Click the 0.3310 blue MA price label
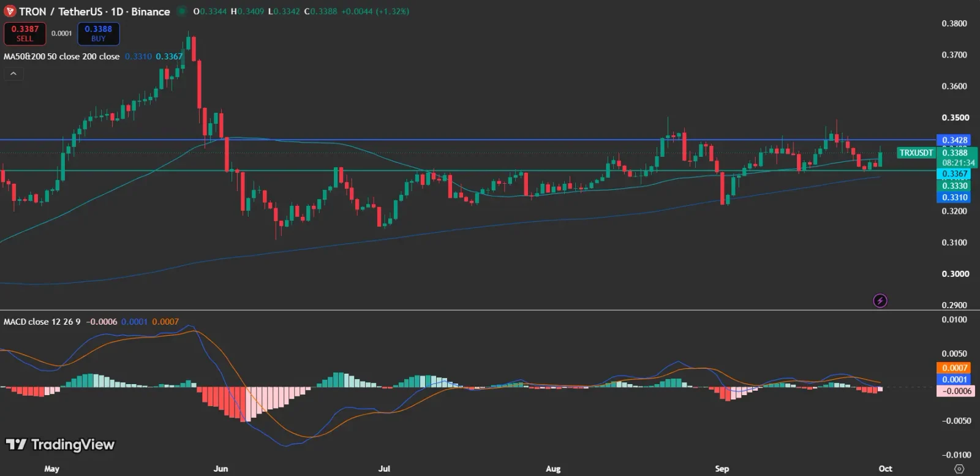 point(954,197)
